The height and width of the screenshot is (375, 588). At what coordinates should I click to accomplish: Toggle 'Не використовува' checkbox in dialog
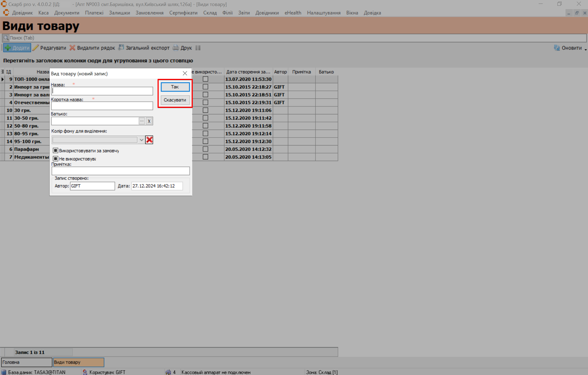[56, 159]
